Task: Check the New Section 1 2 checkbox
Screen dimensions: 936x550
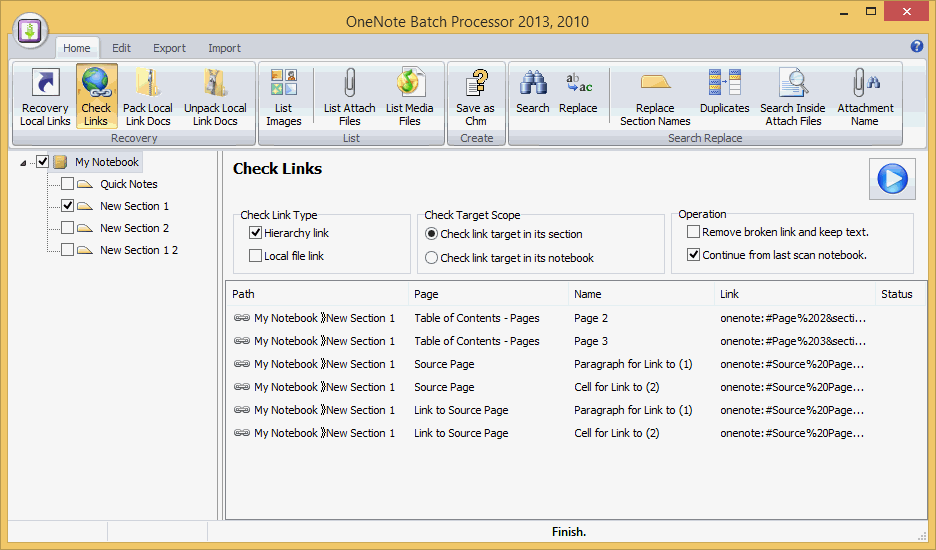Action: point(67,250)
